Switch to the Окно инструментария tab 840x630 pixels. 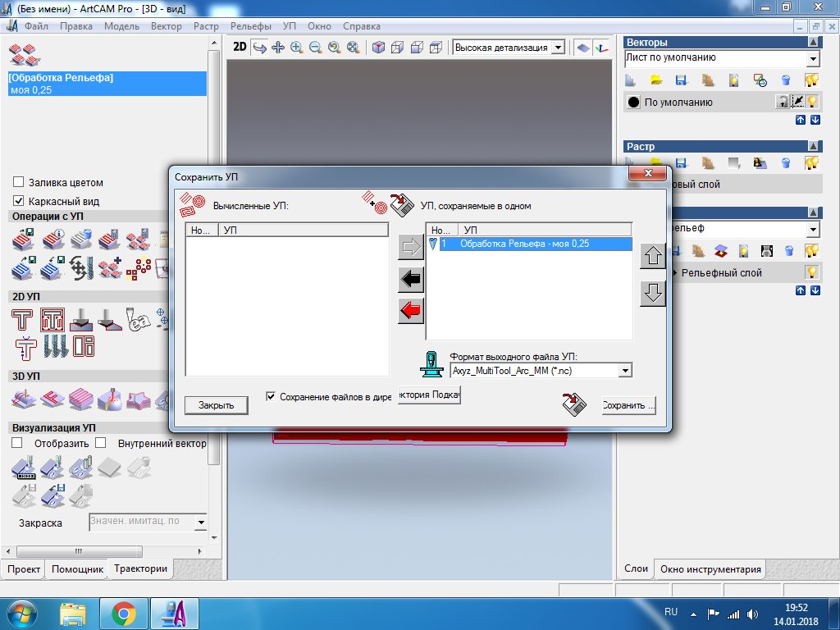coord(710,569)
